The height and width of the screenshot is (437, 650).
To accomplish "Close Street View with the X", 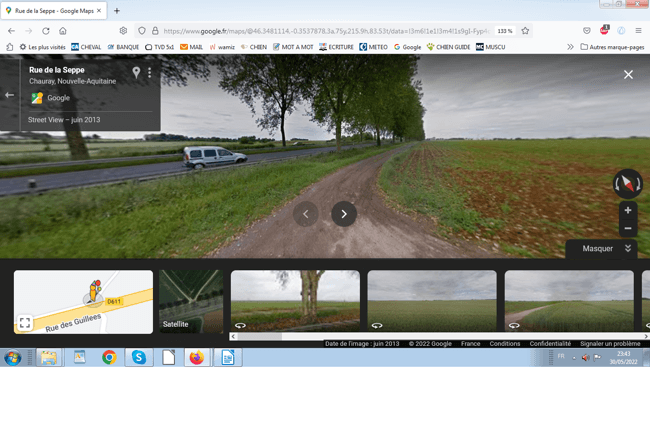I will click(x=628, y=74).
